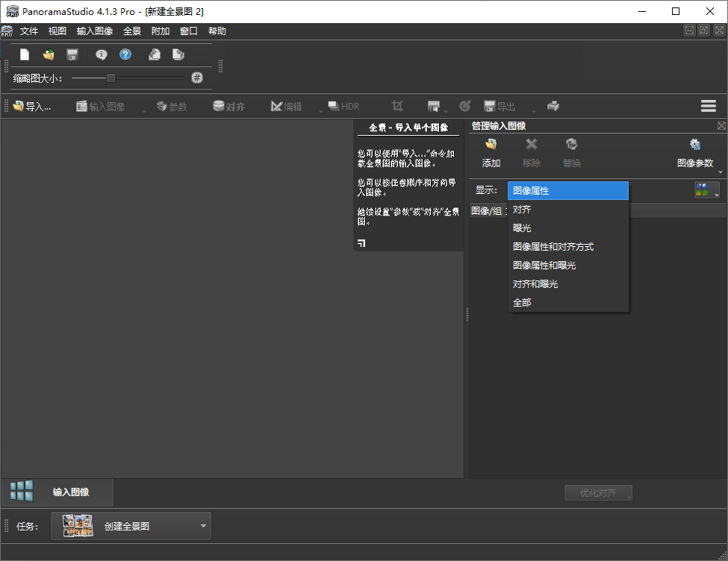The width and height of the screenshot is (728, 561).
Task: Click the info balloon icon in the toolbar
Action: coord(102,54)
